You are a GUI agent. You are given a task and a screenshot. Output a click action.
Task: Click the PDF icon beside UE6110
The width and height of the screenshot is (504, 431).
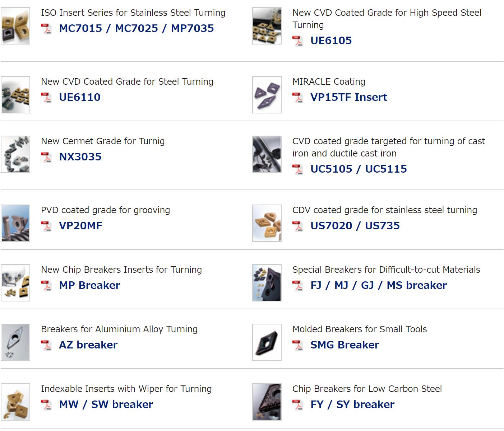[46, 98]
